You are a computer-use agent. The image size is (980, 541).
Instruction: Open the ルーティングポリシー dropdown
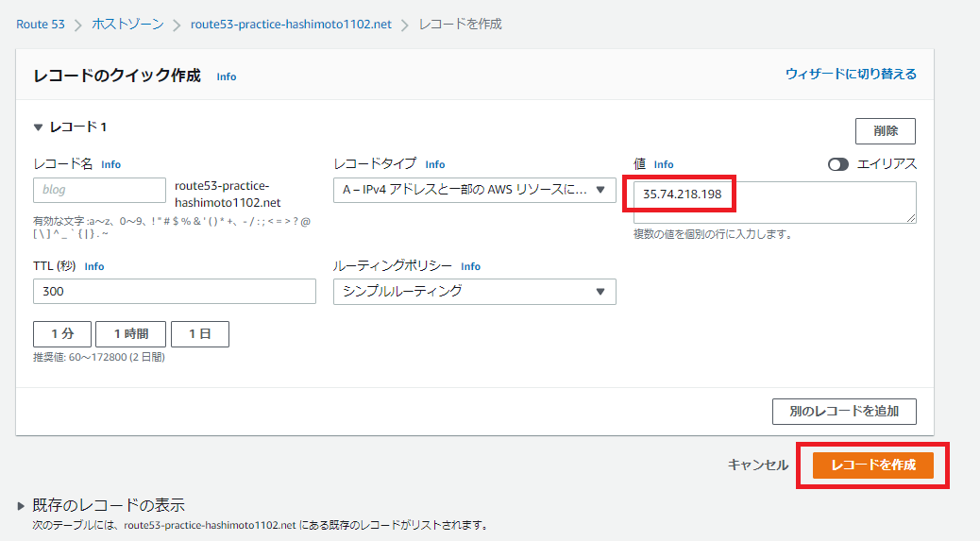click(x=474, y=292)
